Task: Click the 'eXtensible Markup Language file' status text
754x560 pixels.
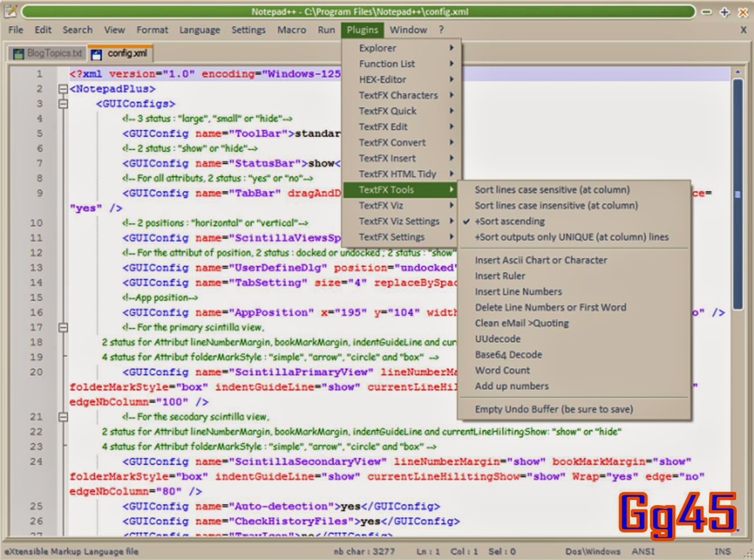Action: click(71, 551)
